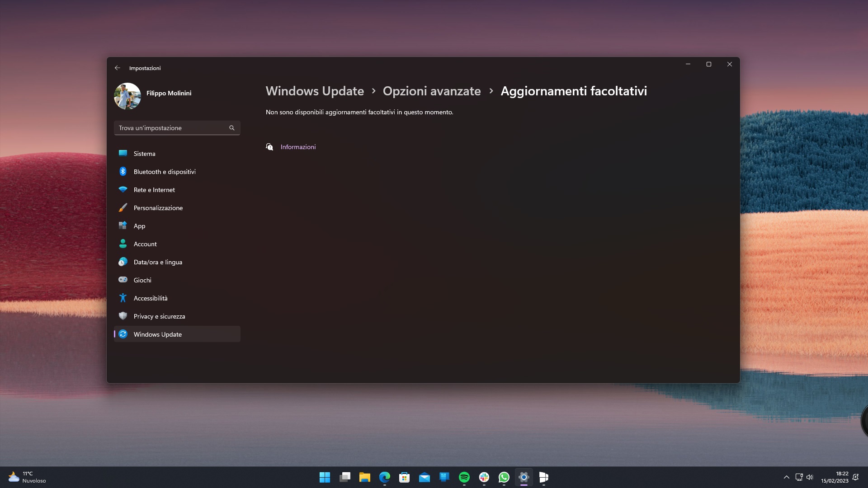
Task: Open the clock showing 18:22
Action: 835,477
